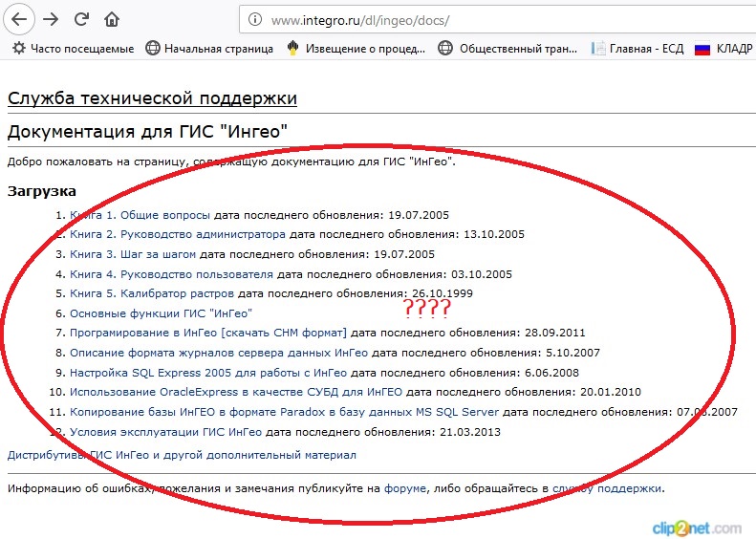Open the browser home page
The width and height of the screenshot is (756, 539).
112,19
